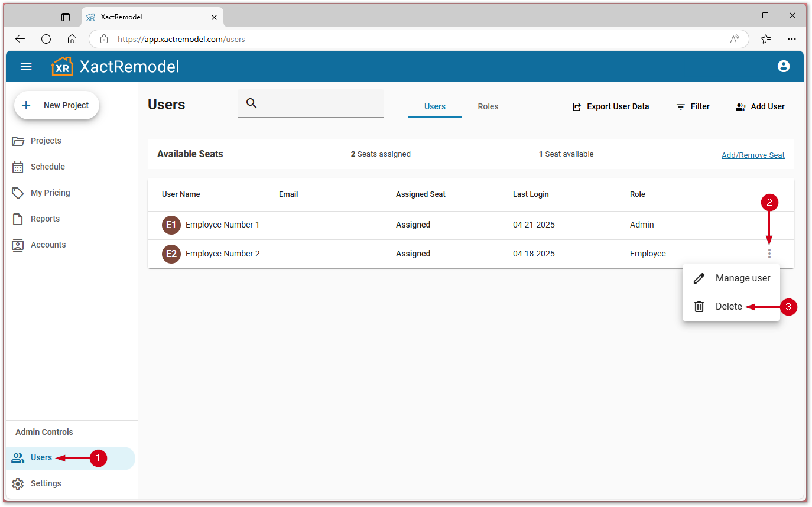This screenshot has width=812, height=507.
Task: Click the Reports document icon
Action: tap(18, 219)
